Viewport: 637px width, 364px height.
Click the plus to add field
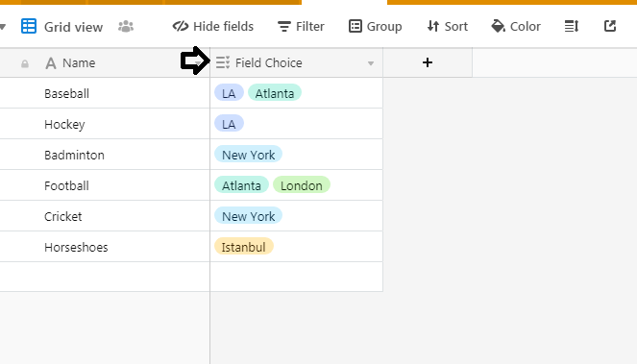428,62
